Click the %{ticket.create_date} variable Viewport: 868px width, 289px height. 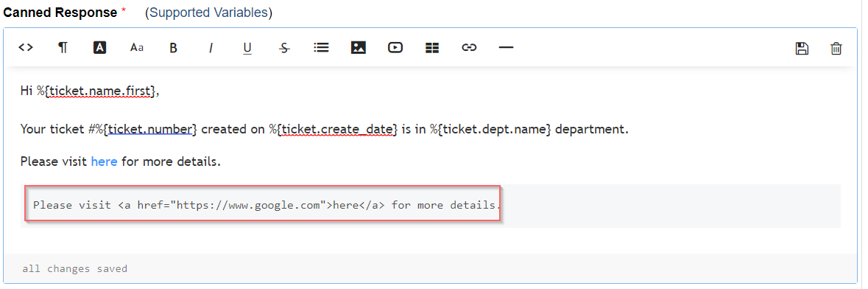point(334,129)
